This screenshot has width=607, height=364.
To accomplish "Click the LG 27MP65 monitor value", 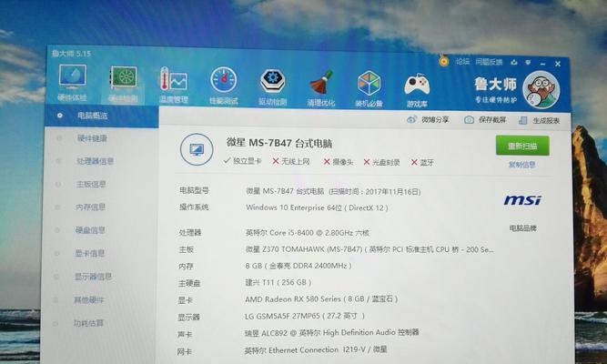I will pos(304,316).
